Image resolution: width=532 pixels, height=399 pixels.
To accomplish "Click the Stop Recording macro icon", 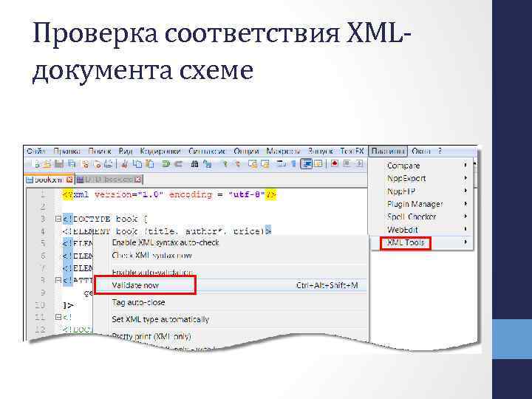I will pyautogui.click(x=347, y=164).
